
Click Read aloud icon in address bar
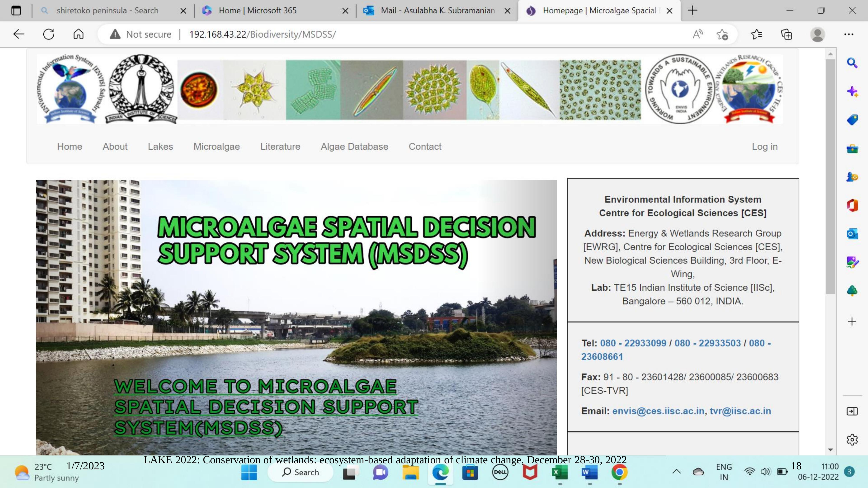(x=697, y=34)
